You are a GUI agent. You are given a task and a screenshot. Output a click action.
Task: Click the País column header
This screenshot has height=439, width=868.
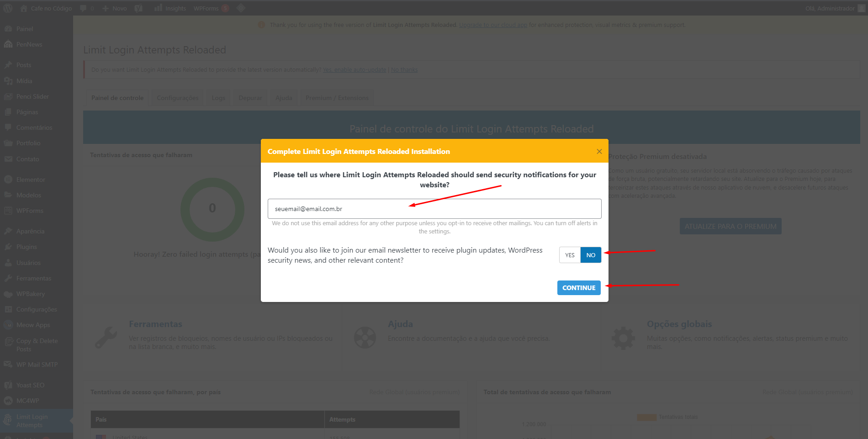pos(207,419)
